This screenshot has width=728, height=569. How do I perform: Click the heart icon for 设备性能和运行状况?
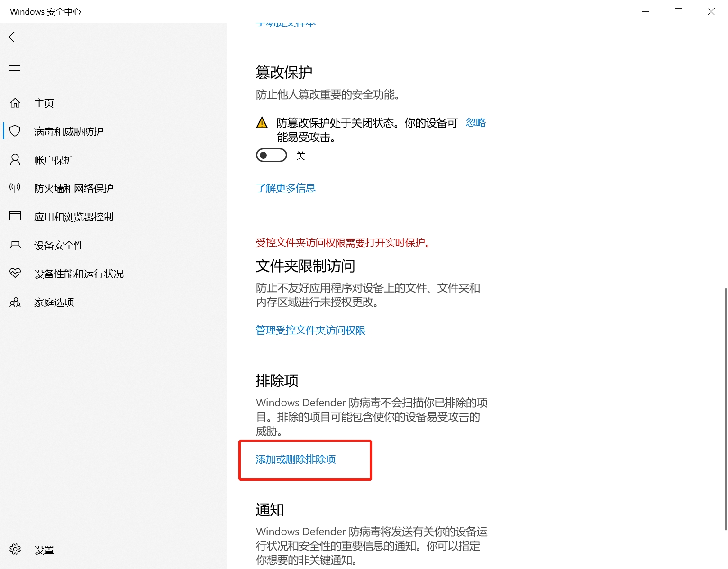click(x=15, y=274)
